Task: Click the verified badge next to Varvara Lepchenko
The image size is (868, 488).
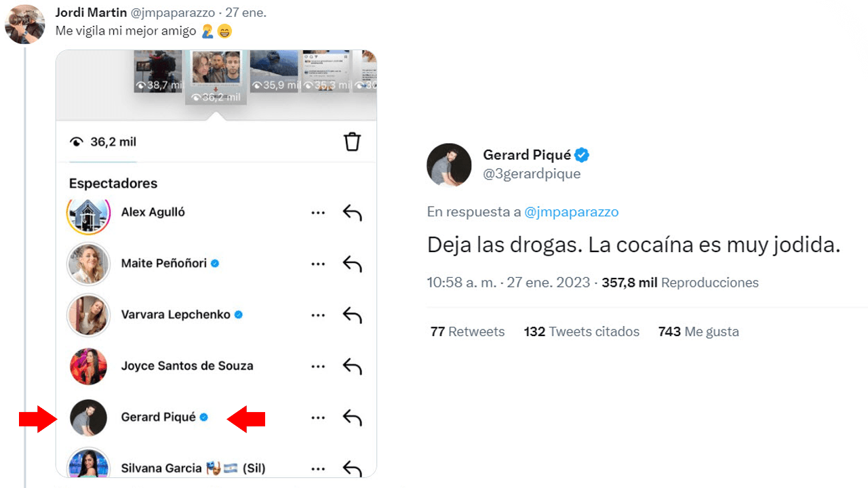Action: 237,314
